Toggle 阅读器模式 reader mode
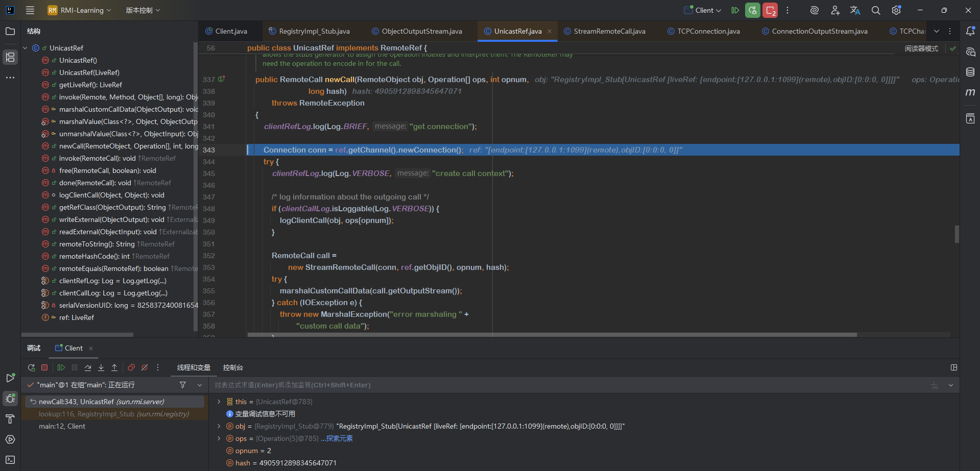Viewport: 980px width, 471px height. click(921, 48)
